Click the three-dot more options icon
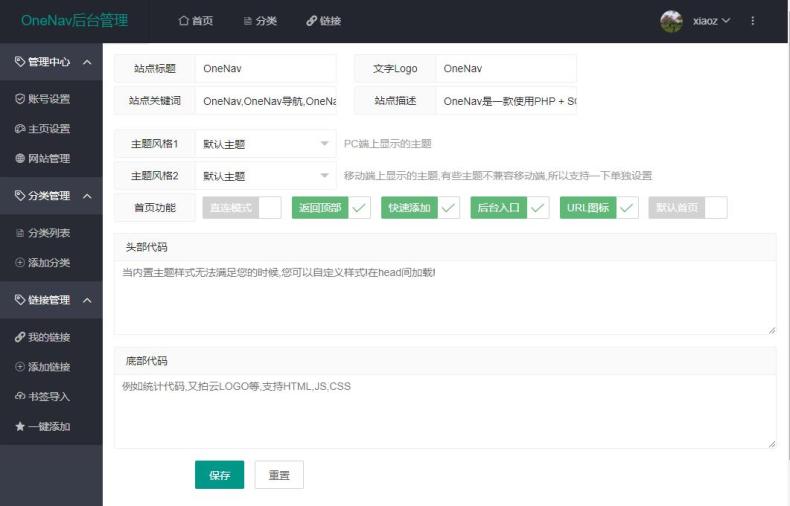This screenshot has width=790, height=506. pos(753,21)
